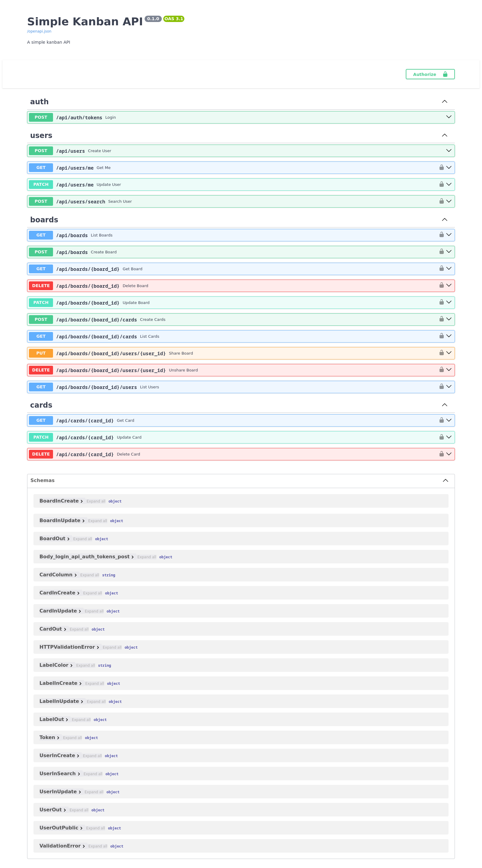
Task: Open the DELETE /api/cards/{card_id} dropdown chevron
Action: click(x=448, y=453)
